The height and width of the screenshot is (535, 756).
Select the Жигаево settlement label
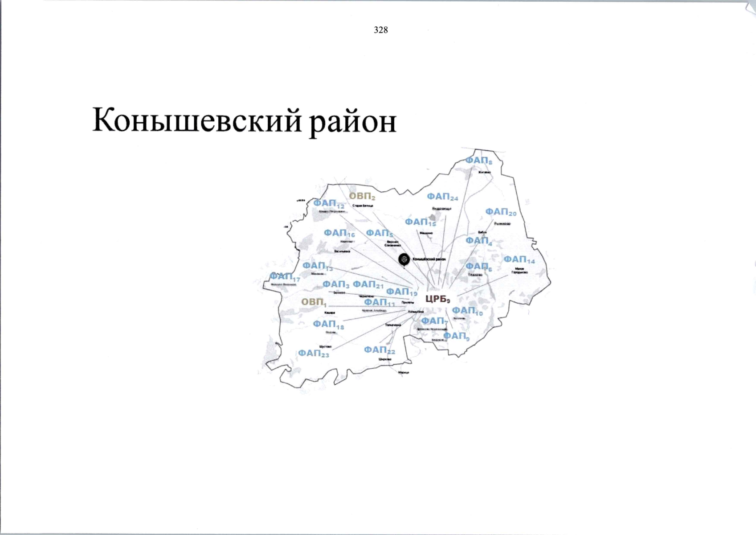pyautogui.click(x=485, y=173)
